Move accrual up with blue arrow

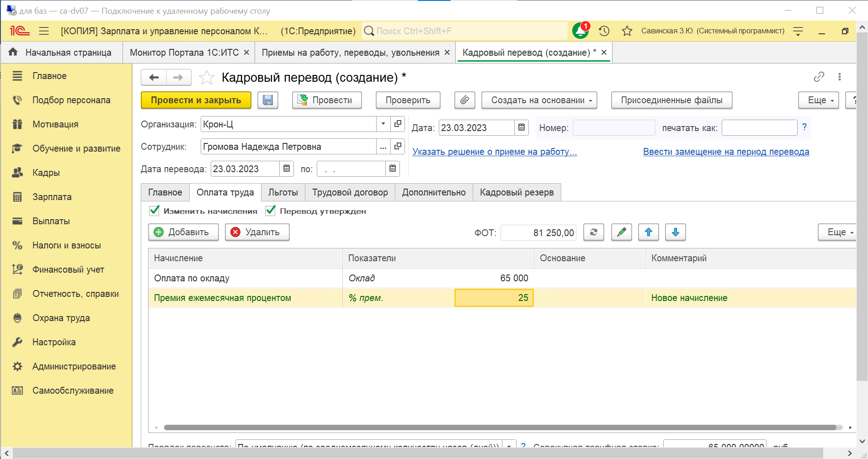(x=648, y=232)
